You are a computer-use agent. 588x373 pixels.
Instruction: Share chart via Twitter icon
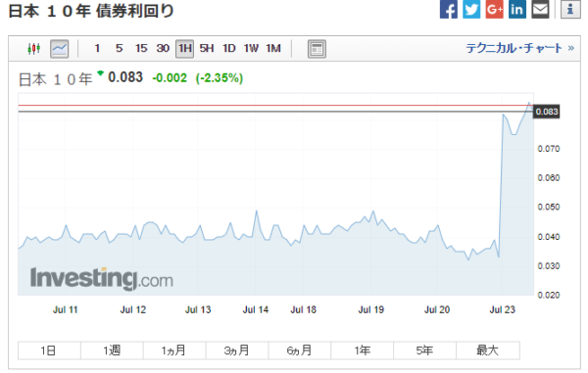(x=471, y=9)
